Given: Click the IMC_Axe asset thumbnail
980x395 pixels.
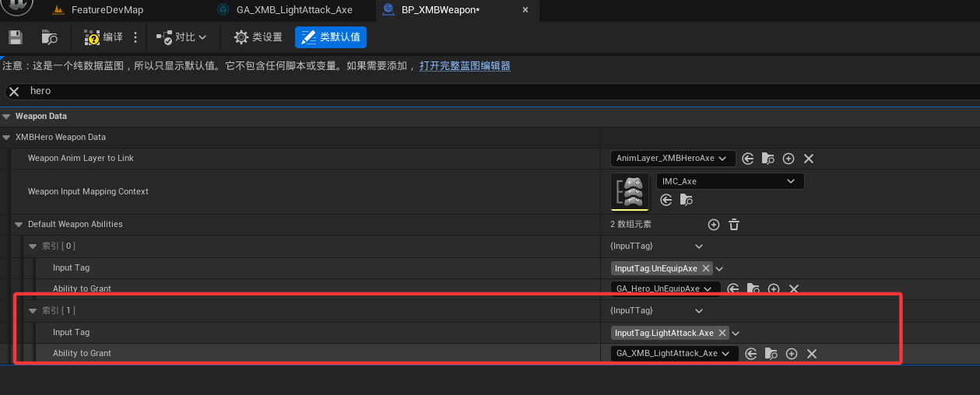Looking at the screenshot, I should (x=630, y=191).
